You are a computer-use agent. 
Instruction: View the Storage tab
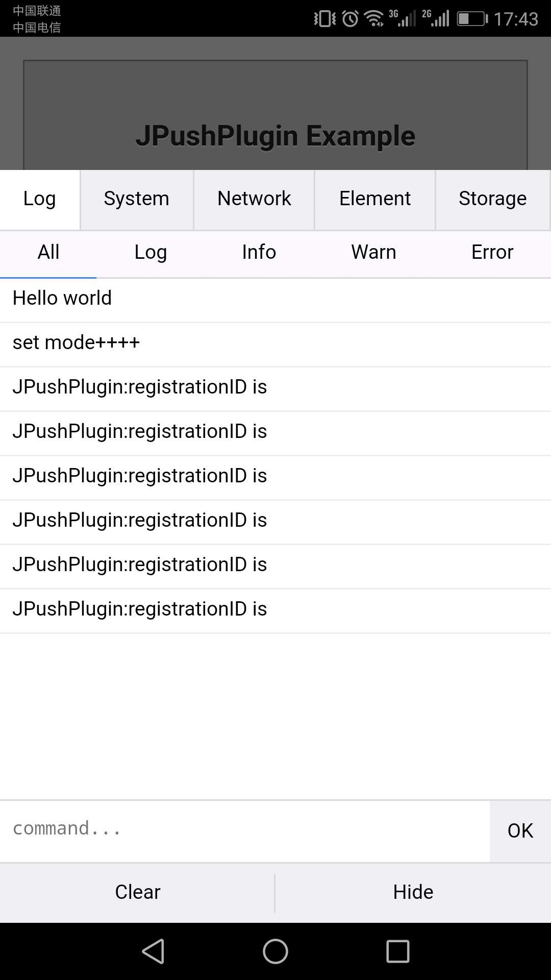coord(492,199)
